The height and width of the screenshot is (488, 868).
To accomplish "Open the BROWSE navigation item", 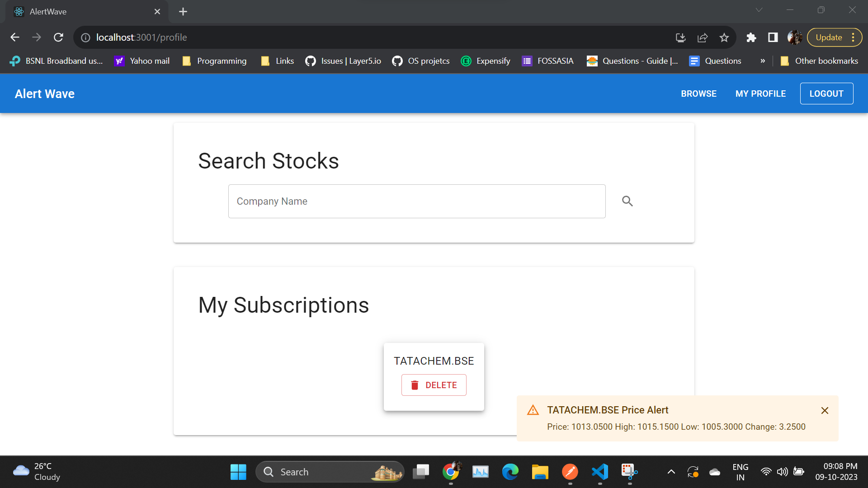I will point(698,94).
